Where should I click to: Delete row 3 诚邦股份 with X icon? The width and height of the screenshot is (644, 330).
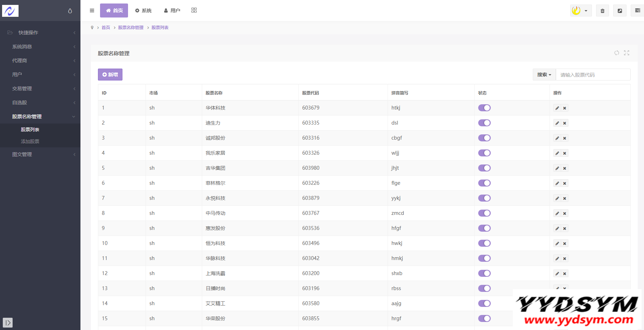click(x=565, y=138)
